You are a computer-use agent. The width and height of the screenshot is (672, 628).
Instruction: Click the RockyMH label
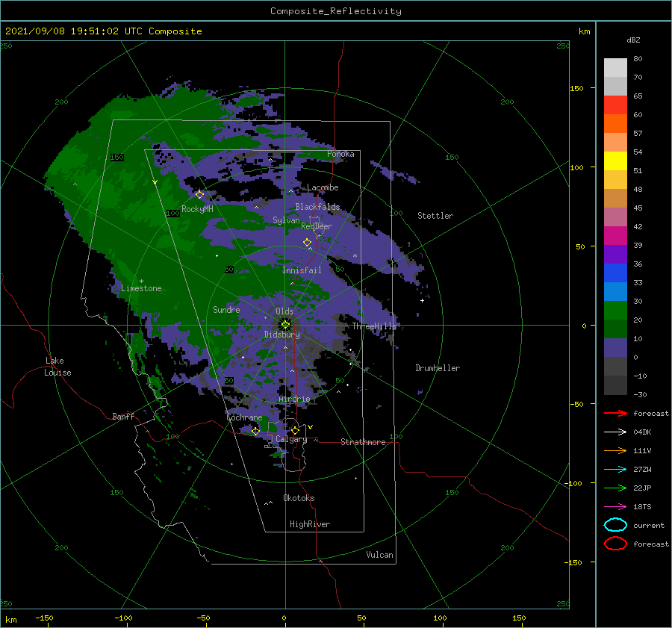coord(197,209)
